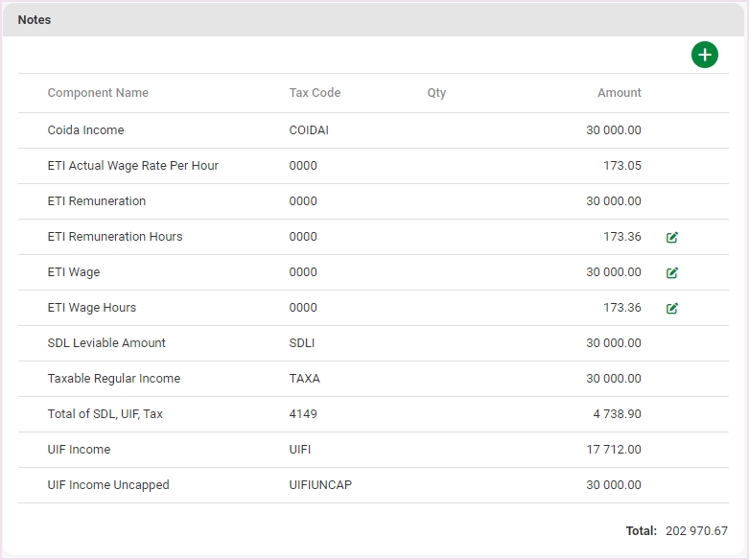Select the Coida Income row name
This screenshot has width=749, height=560.
pos(85,130)
